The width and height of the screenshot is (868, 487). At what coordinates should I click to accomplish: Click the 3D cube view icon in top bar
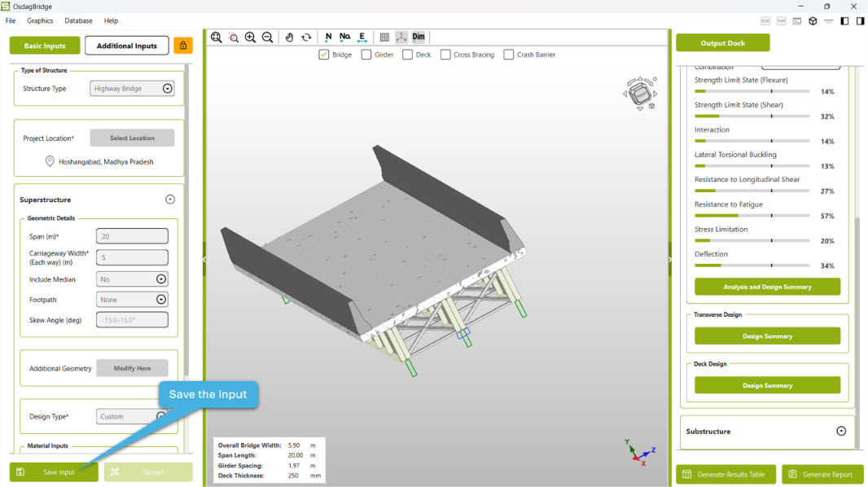point(813,21)
